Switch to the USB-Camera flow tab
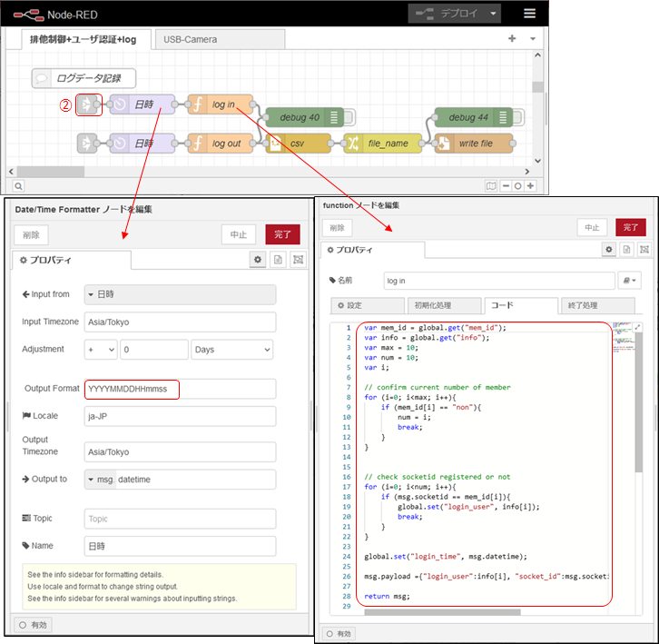The width and height of the screenshot is (659, 644). click(x=191, y=39)
